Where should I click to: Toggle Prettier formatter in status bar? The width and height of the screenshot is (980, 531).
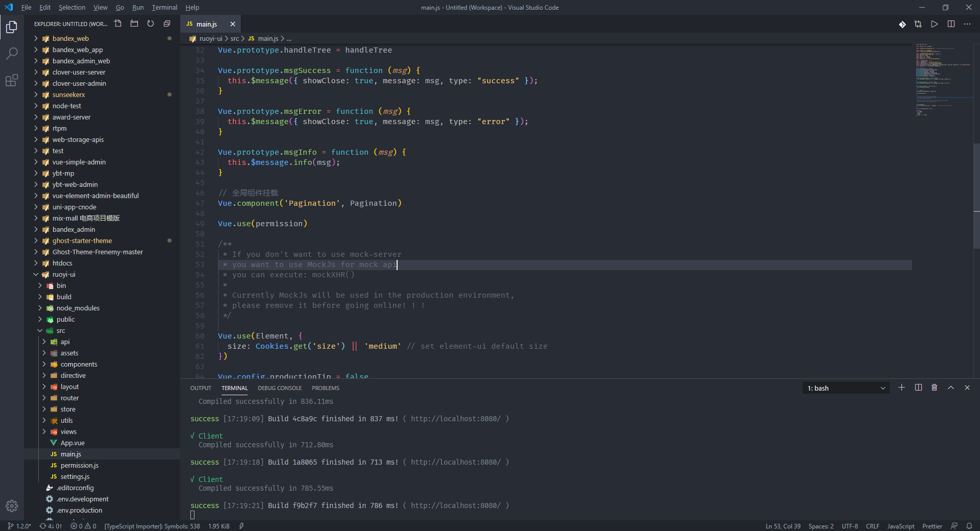pos(932,526)
